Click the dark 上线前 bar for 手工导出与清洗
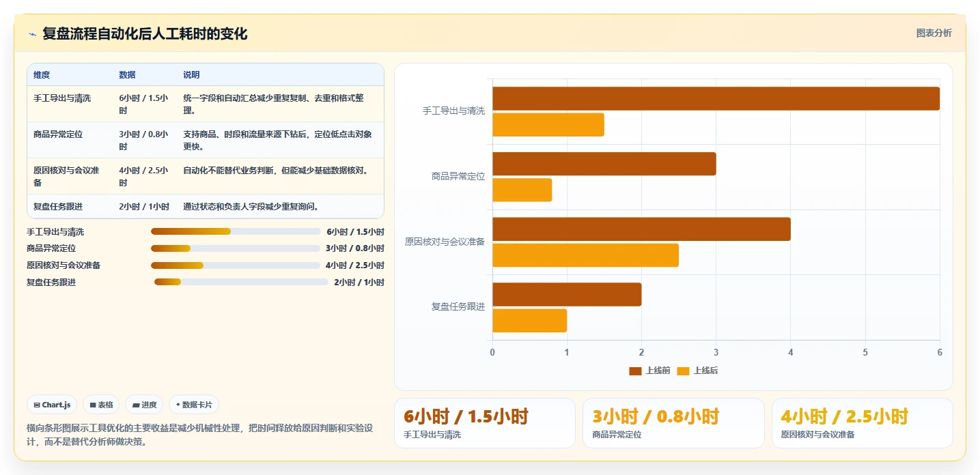This screenshot has height=475, width=980. (716, 98)
